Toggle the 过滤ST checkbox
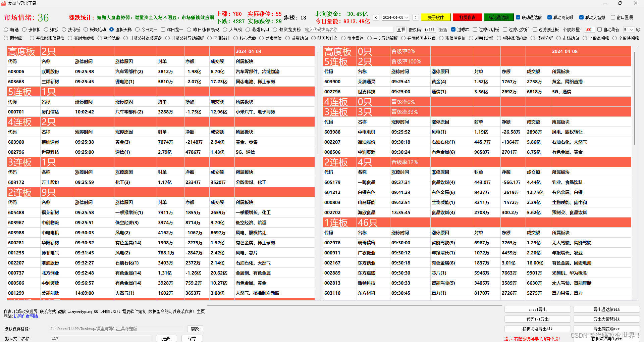Viewport: 644px width, 342px height. click(x=453, y=30)
